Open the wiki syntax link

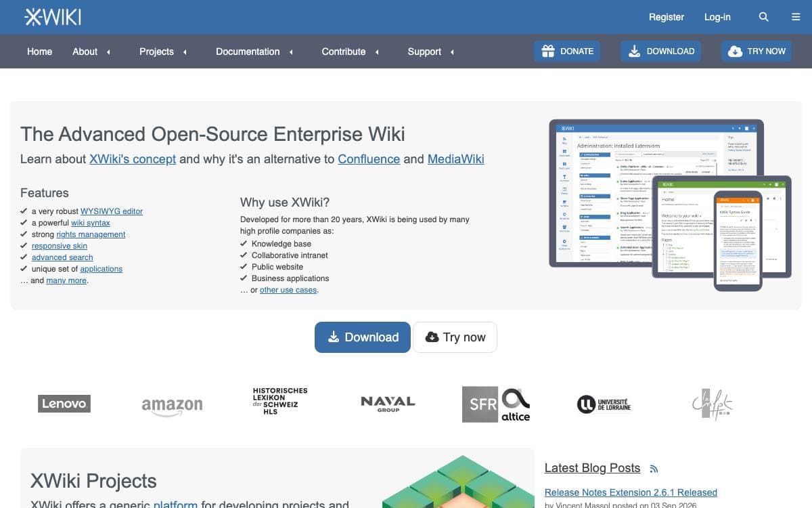click(x=91, y=223)
